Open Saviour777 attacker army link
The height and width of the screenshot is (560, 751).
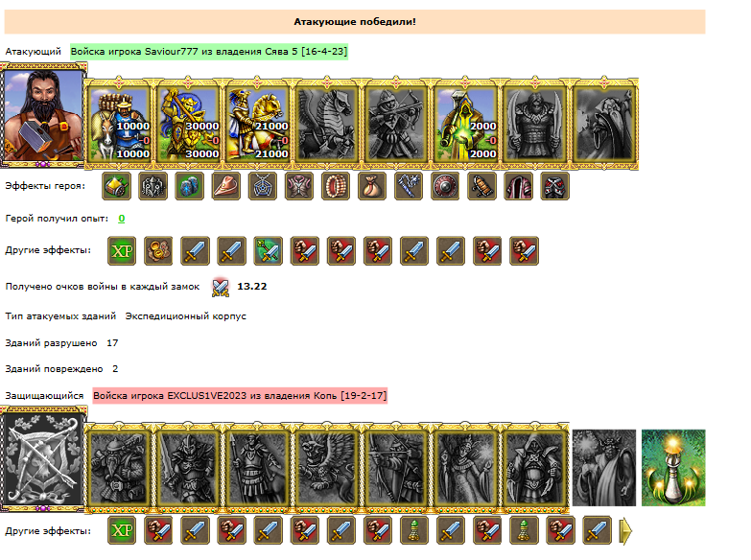pyautogui.click(x=209, y=51)
